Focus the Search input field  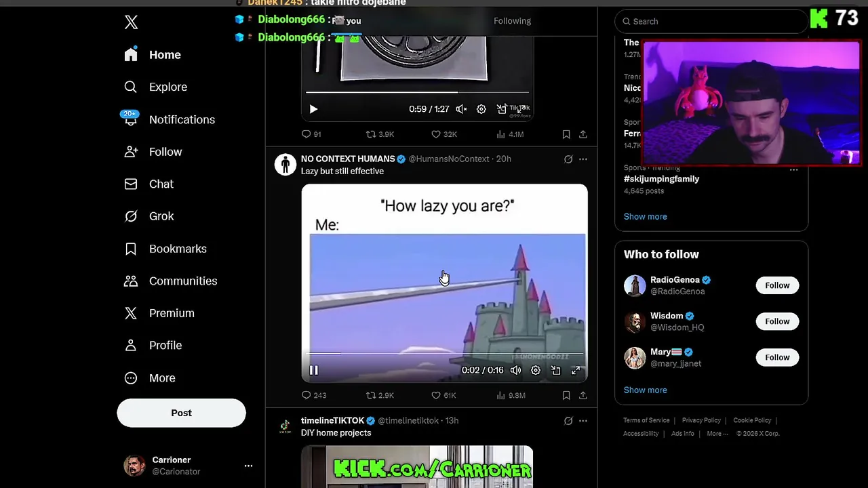pyautogui.click(x=711, y=22)
